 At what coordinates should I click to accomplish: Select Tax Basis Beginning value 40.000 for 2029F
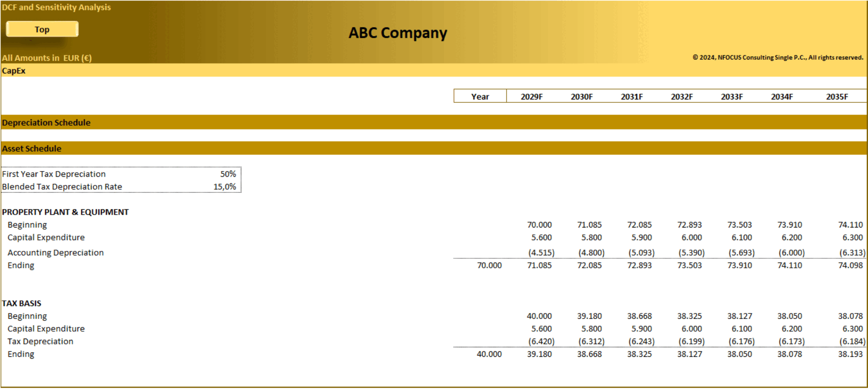tap(539, 316)
